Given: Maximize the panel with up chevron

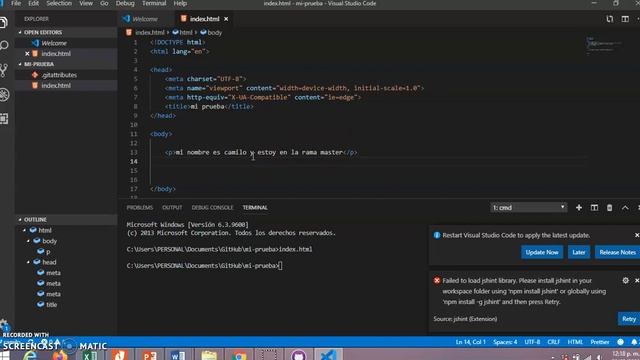Looking at the screenshot, I should click(x=625, y=208).
